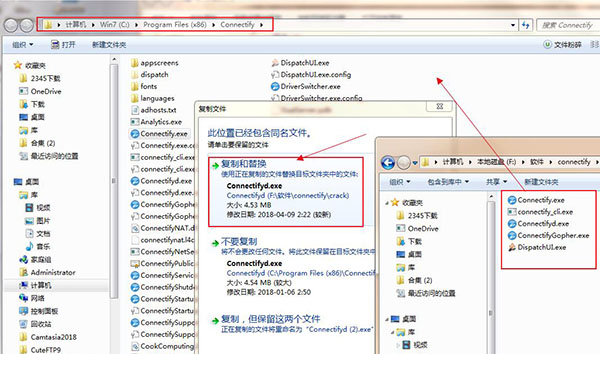
Task: Select DispatchUI.exe in the crack folder window
Action: pos(537,248)
